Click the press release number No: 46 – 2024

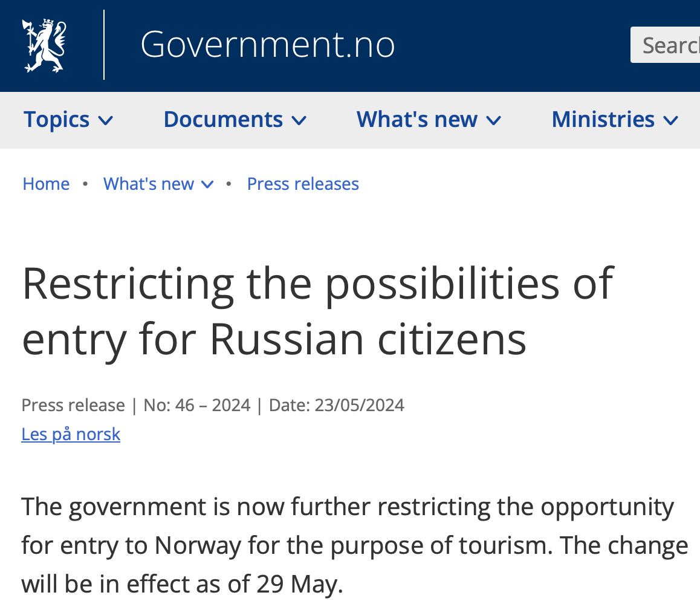click(196, 405)
